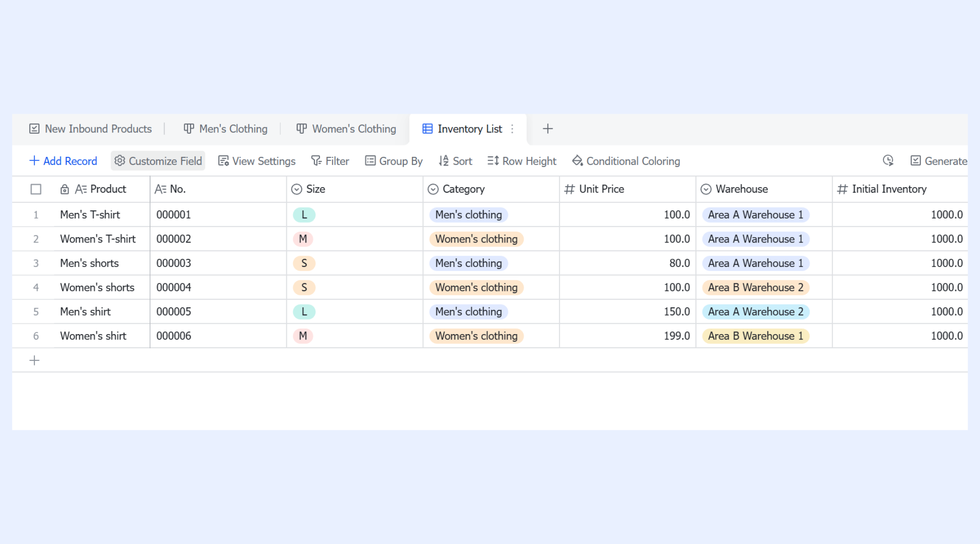Click Area B Warehouse 1 tag

tap(756, 336)
